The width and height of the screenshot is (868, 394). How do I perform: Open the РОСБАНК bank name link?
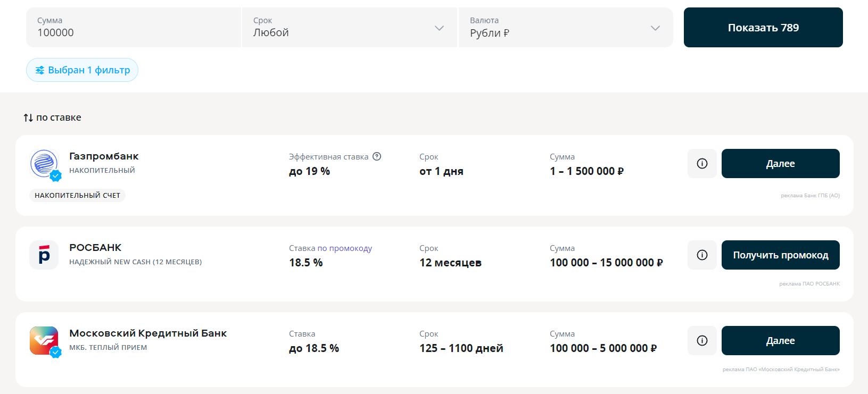coord(95,248)
